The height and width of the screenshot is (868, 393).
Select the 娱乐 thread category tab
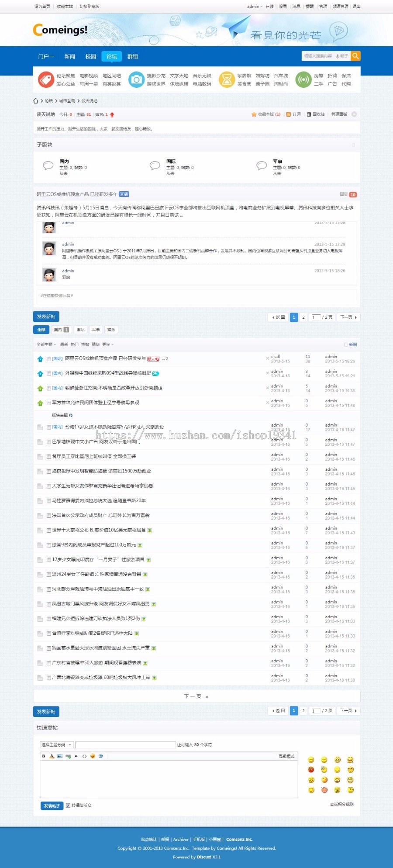[x=111, y=330]
